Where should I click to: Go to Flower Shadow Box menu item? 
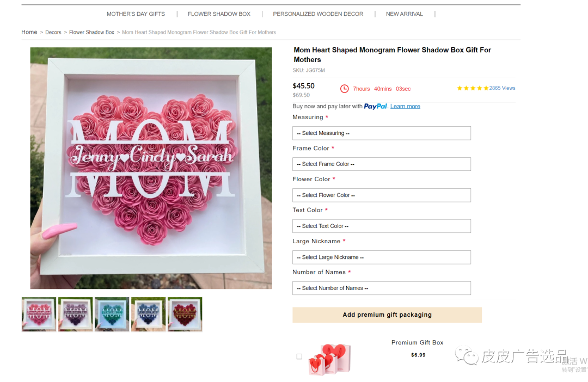(x=219, y=14)
